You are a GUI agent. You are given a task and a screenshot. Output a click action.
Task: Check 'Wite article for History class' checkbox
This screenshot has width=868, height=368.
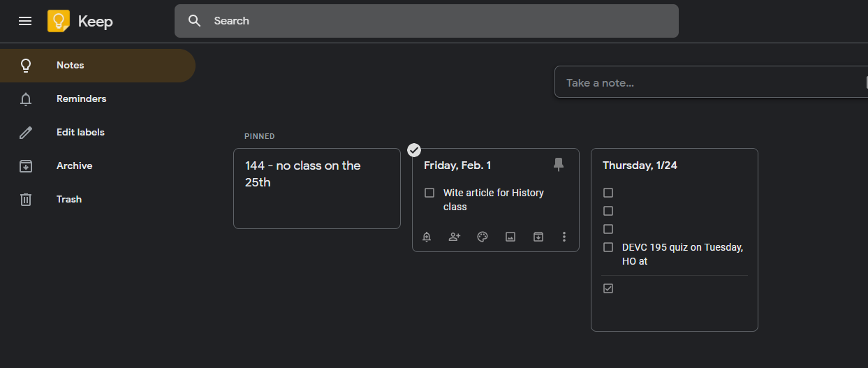click(x=429, y=193)
